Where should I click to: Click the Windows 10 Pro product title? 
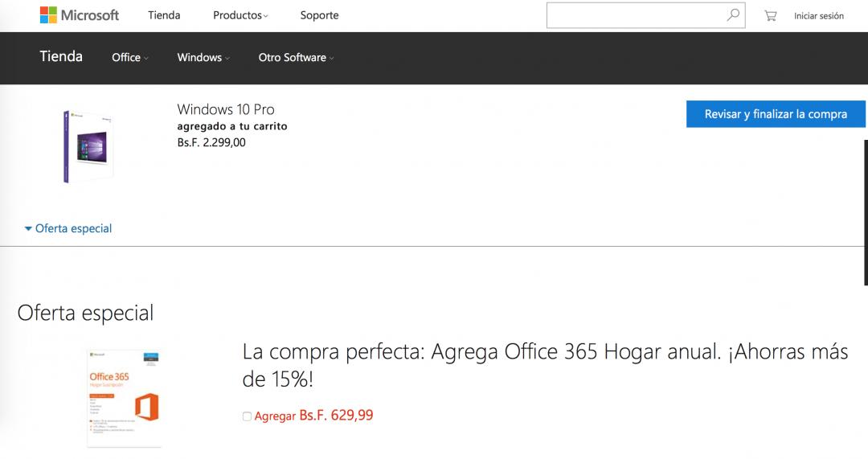[225, 109]
